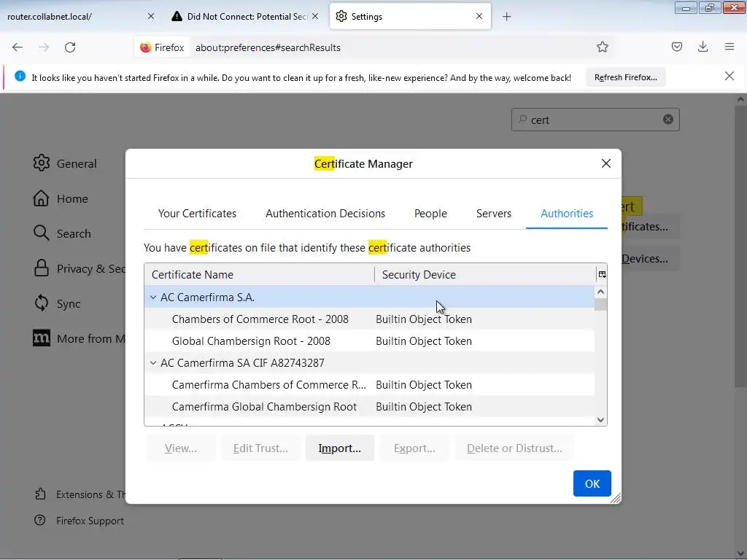Image resolution: width=747 pixels, height=560 pixels.
Task: Switch to Authentication Decisions tab
Action: [x=325, y=214]
